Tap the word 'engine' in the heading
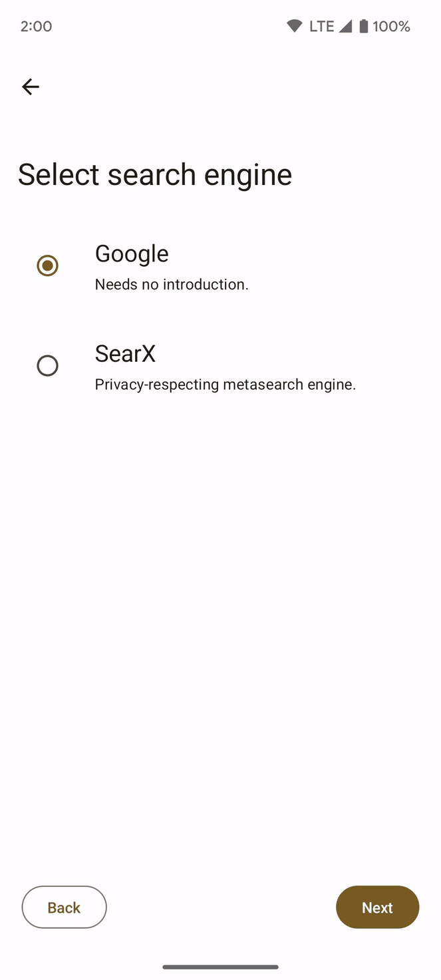This screenshot has height=980, width=441. 247,176
